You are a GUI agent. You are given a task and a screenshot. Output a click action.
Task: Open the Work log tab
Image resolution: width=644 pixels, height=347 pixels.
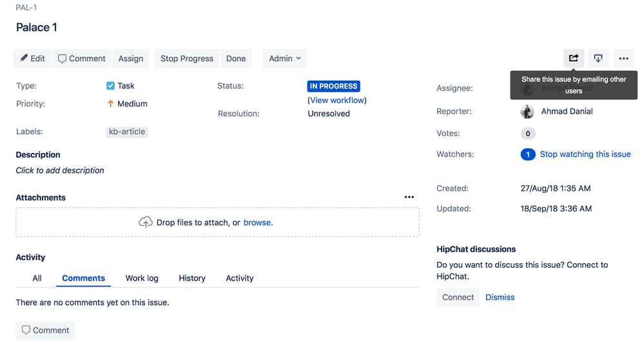(x=142, y=278)
